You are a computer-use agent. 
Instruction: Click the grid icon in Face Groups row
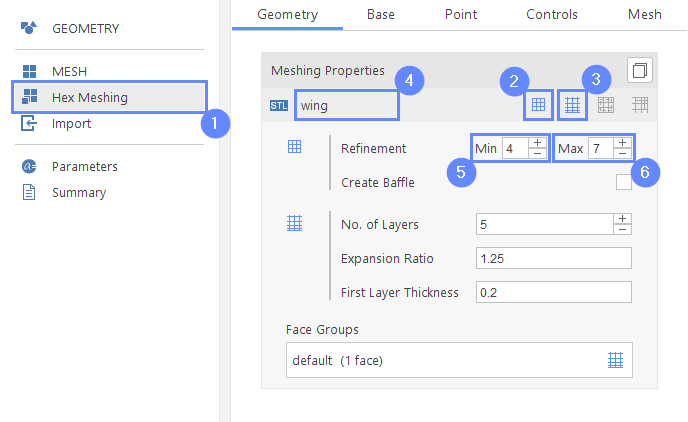pyautogui.click(x=616, y=360)
